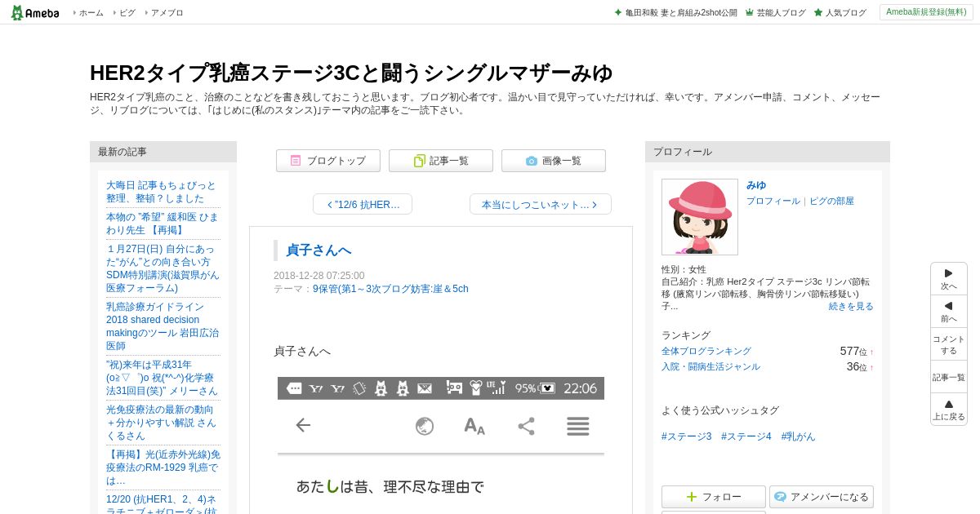Click the 次へ floating side button

click(x=949, y=279)
